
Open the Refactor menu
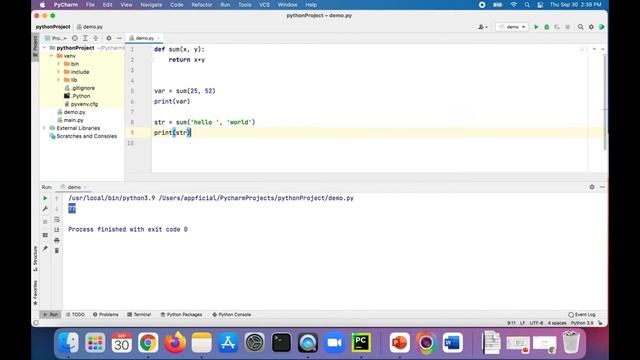click(202, 5)
